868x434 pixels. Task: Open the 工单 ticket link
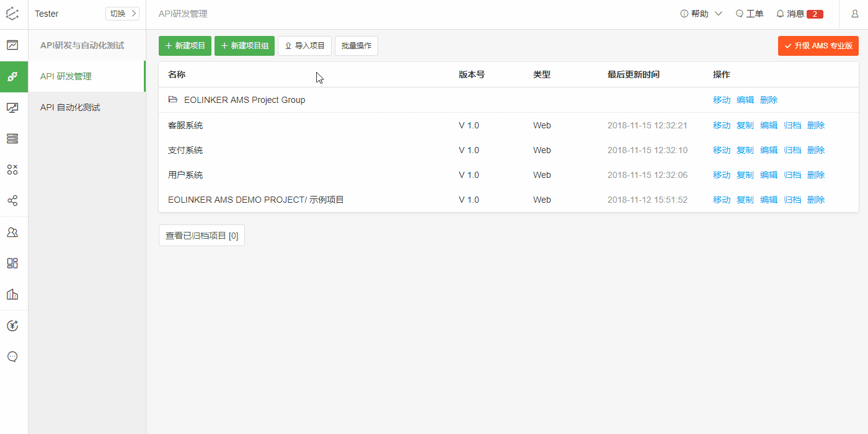(x=750, y=14)
